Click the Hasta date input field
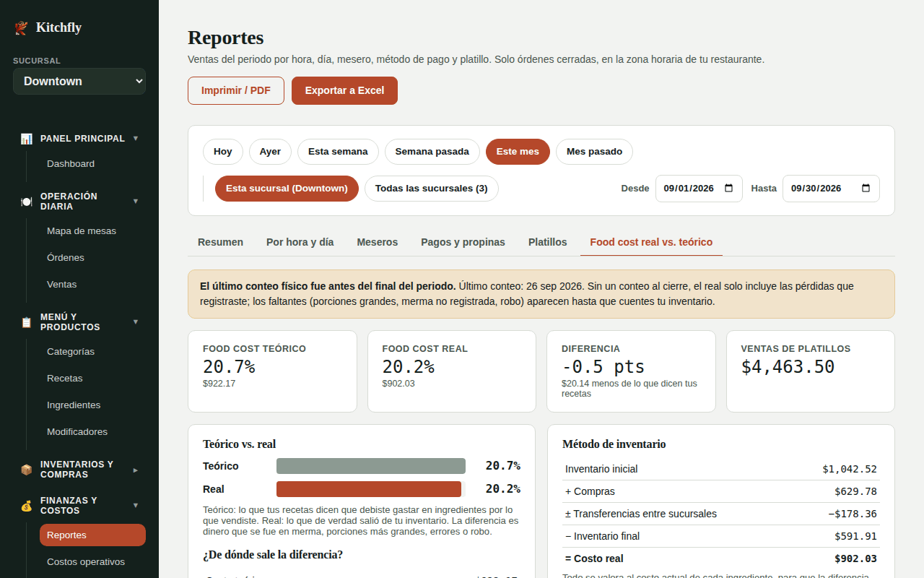The width and height of the screenshot is (924, 578). click(x=831, y=189)
